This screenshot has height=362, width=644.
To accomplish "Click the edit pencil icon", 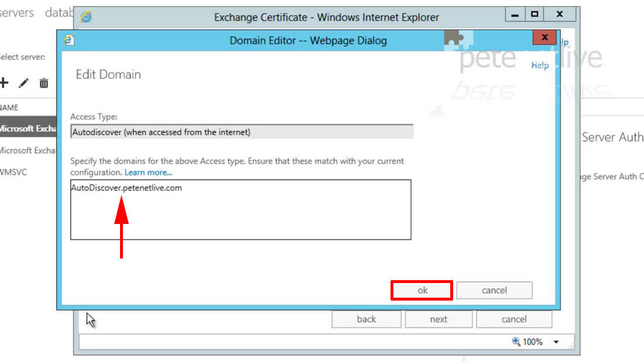I will pos(24,83).
